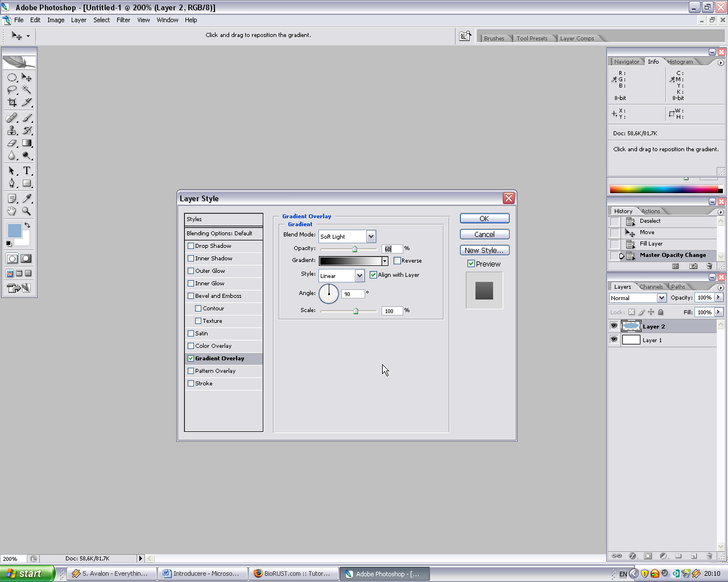Image resolution: width=728 pixels, height=582 pixels.
Task: Enable the Drop Shadow checkbox
Action: (191, 246)
